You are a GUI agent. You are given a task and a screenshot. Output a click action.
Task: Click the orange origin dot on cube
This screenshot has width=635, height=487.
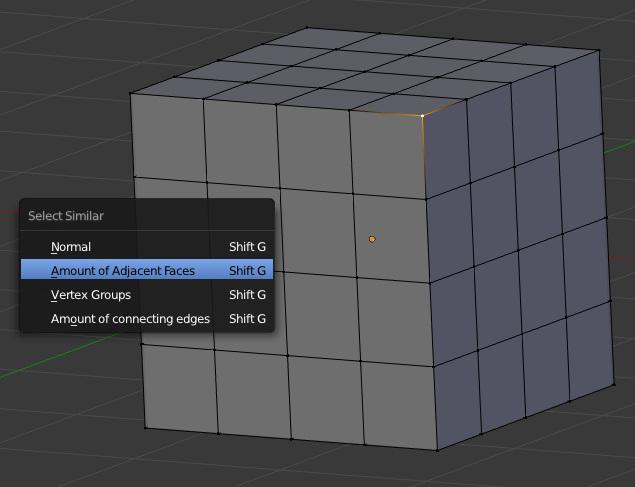[x=372, y=239]
